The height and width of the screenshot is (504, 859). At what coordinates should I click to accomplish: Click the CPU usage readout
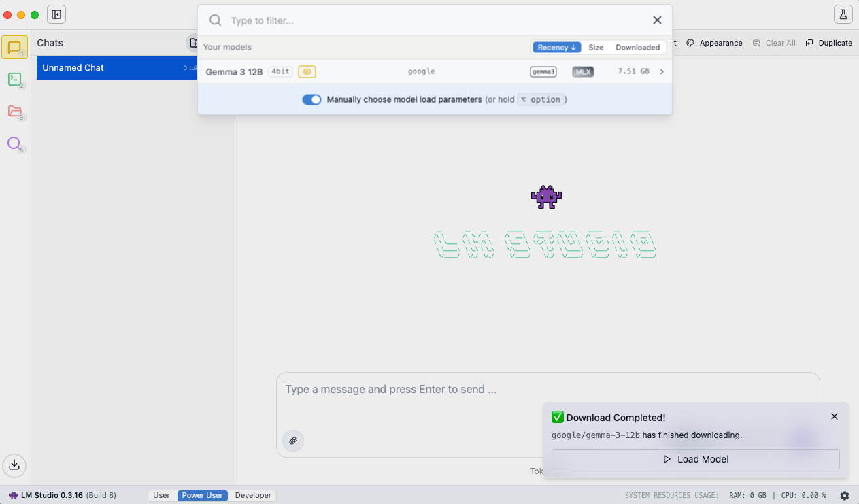(x=803, y=496)
